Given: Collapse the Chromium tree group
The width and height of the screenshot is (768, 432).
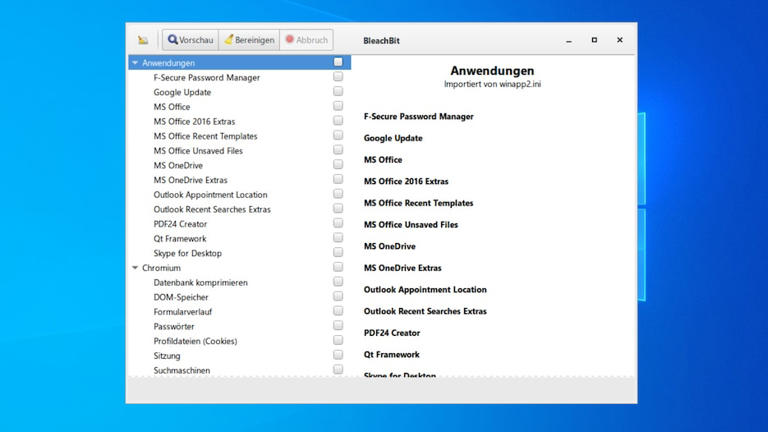Looking at the screenshot, I should pos(135,268).
